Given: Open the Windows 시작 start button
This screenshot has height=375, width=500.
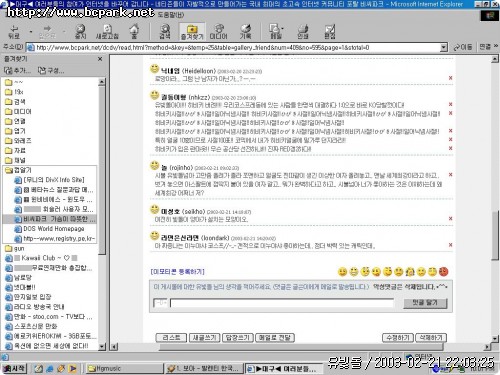Looking at the screenshot, I should pyautogui.click(x=14, y=368).
